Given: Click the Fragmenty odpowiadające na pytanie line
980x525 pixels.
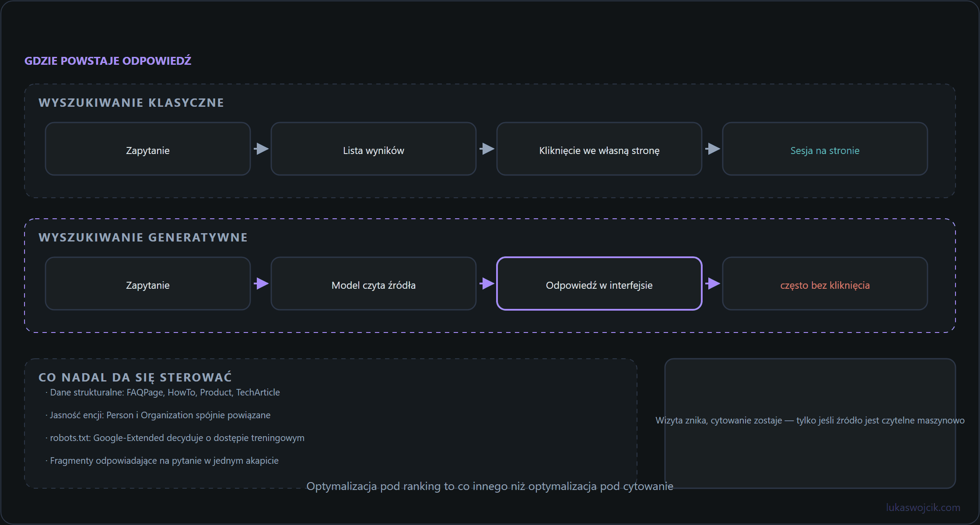Looking at the screenshot, I should (x=162, y=461).
